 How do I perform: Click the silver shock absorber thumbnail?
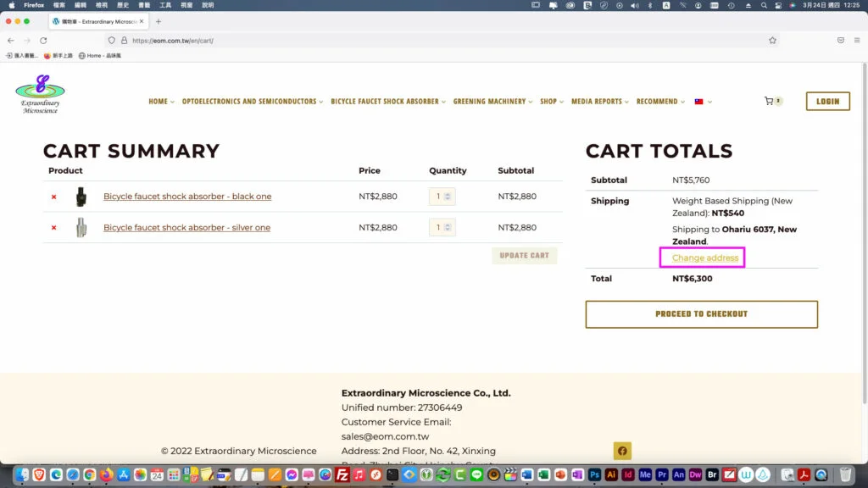point(81,228)
